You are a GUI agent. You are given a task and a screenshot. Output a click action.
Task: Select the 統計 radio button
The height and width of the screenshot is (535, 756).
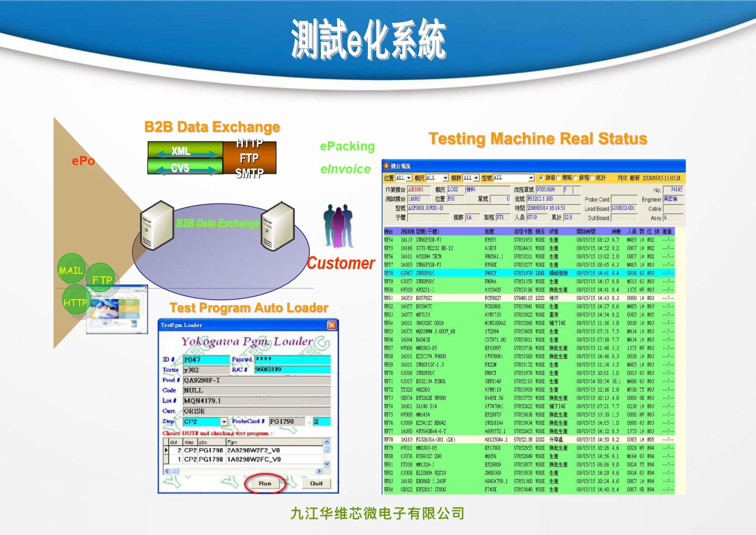[592, 178]
